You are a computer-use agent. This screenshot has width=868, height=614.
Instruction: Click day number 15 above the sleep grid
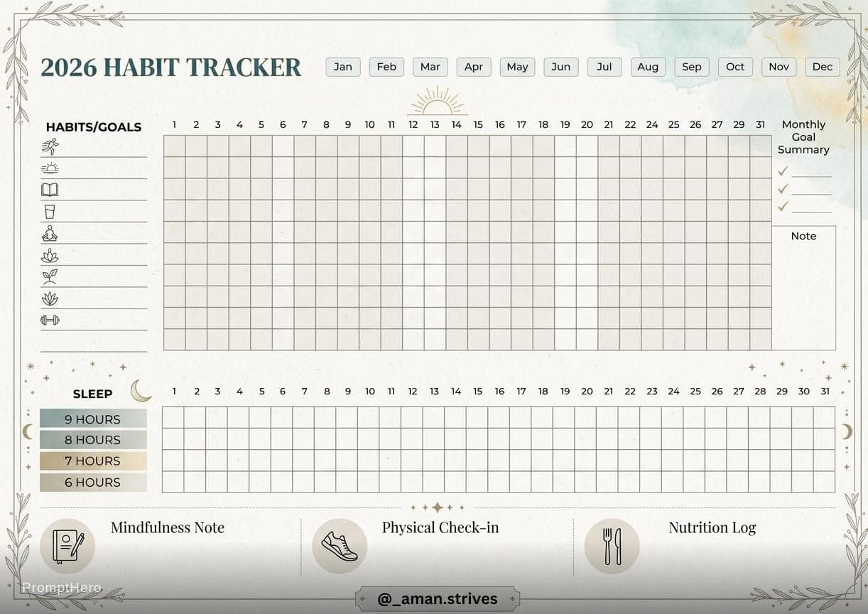coord(478,392)
